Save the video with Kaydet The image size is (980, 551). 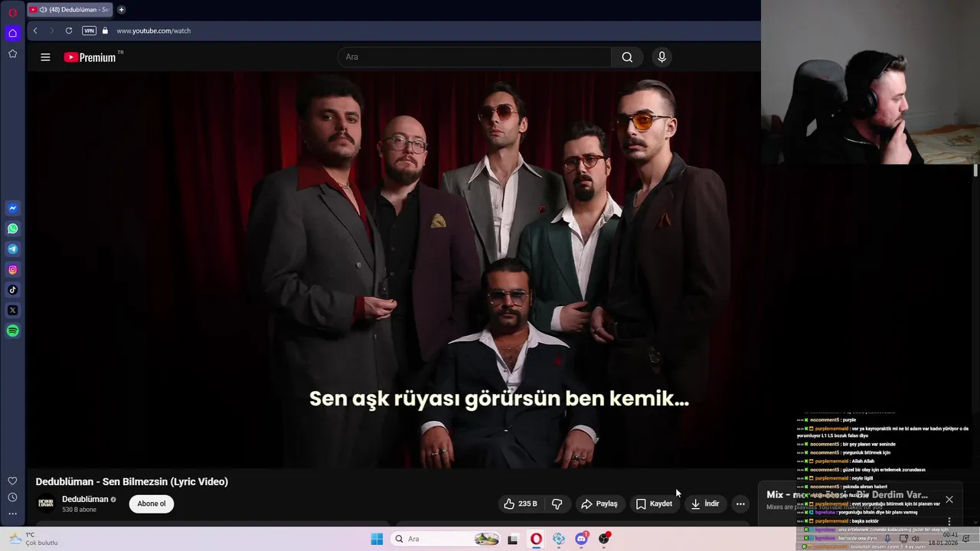tap(654, 504)
